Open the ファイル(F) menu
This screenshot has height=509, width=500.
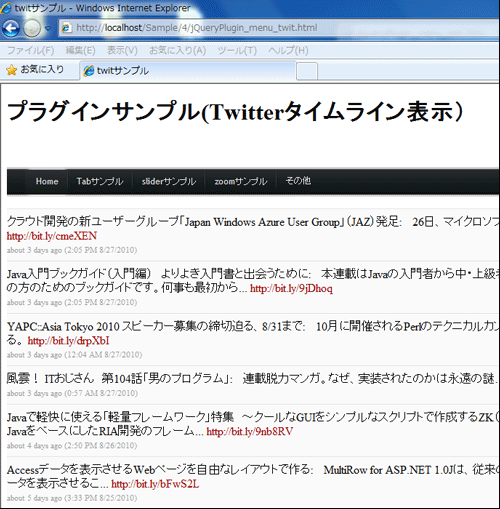pos(30,51)
